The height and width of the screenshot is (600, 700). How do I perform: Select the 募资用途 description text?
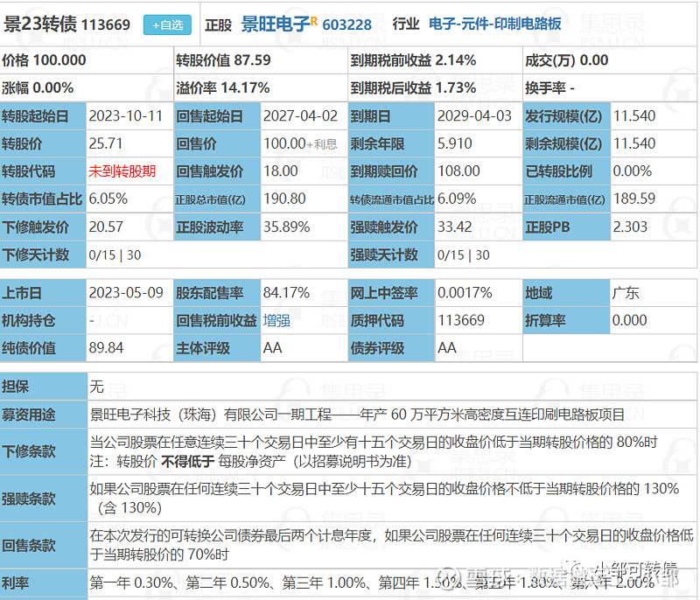pos(357,415)
